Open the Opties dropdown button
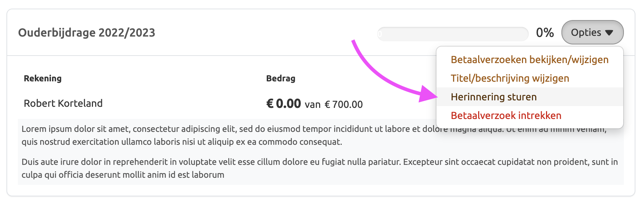The width and height of the screenshot is (644, 210). [592, 32]
